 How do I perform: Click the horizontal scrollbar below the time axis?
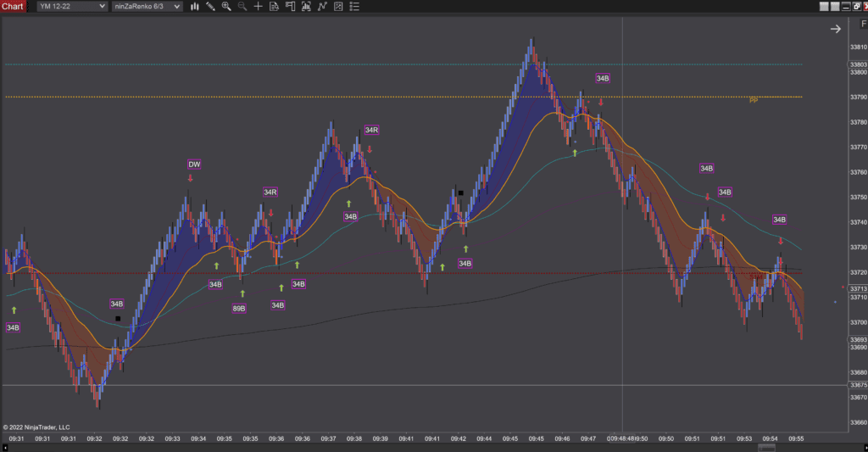pyautogui.click(x=424, y=446)
